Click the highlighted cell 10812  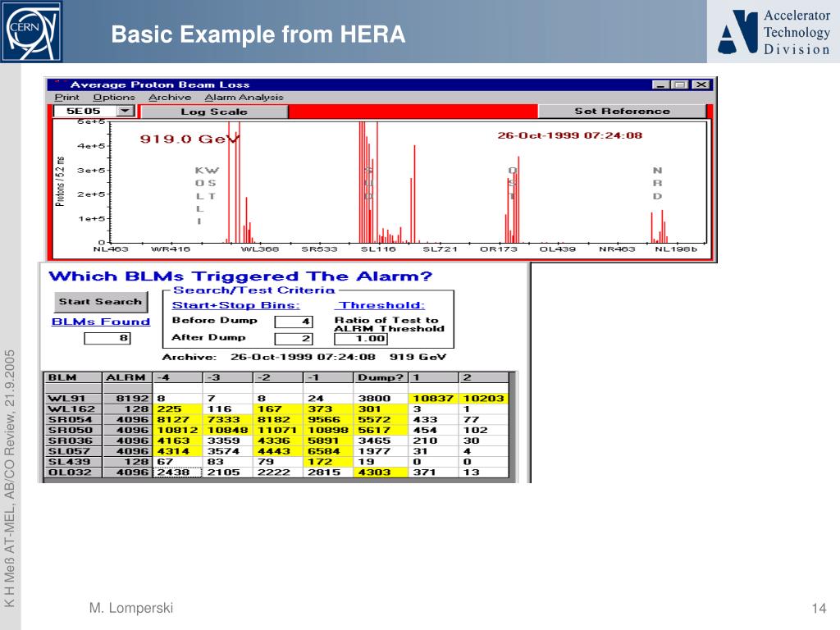pos(177,430)
